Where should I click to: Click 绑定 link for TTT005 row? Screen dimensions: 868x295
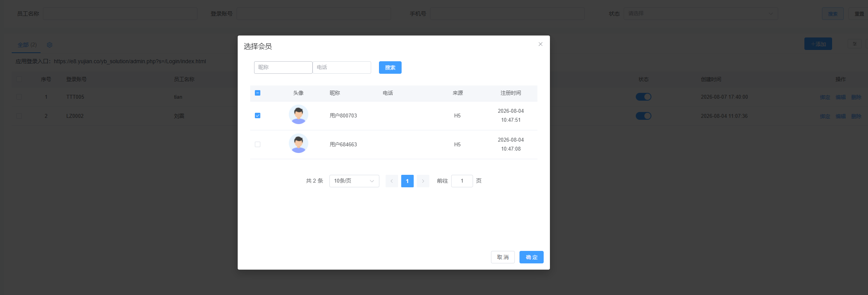(x=825, y=97)
